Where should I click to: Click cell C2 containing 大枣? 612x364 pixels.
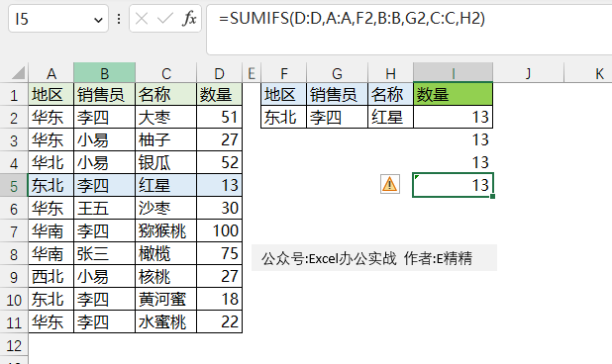(166, 117)
